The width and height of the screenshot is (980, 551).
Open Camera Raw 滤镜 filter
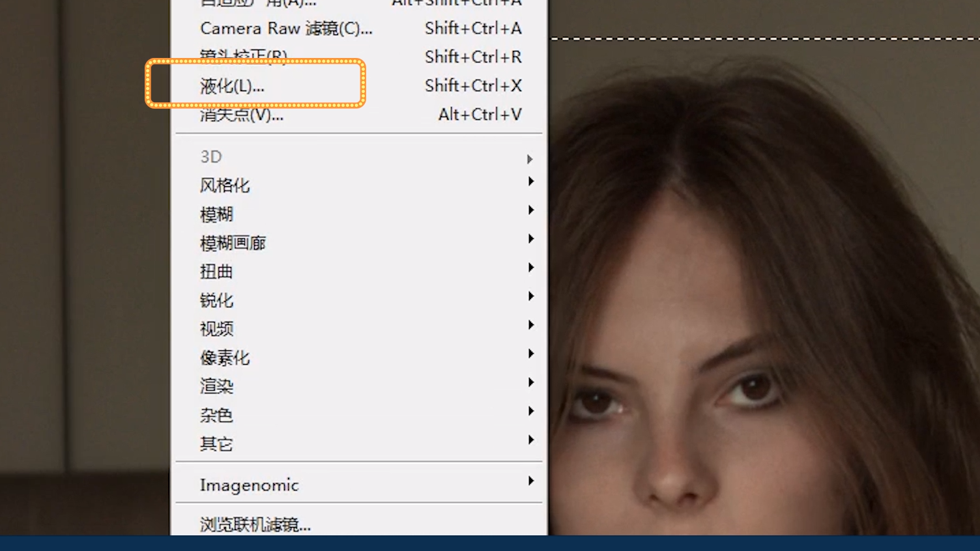pyautogui.click(x=286, y=29)
